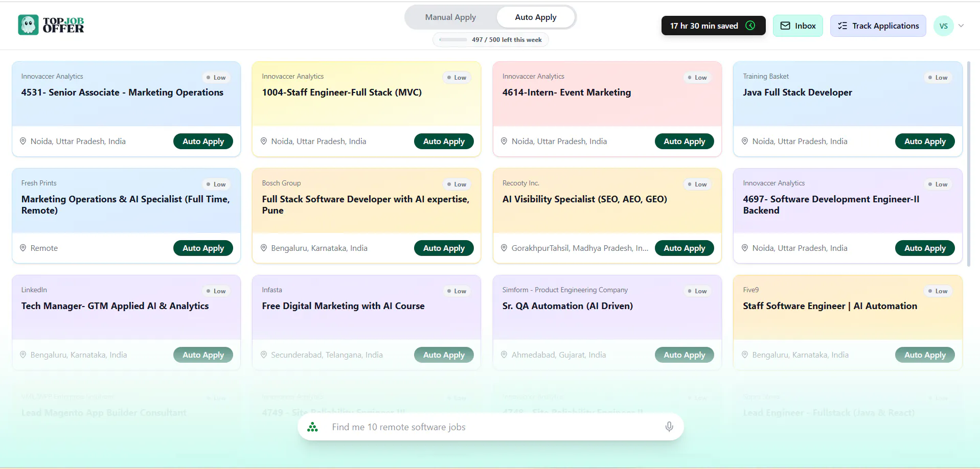The width and height of the screenshot is (980, 469).
Task: Open the Inbox
Action: (797, 26)
